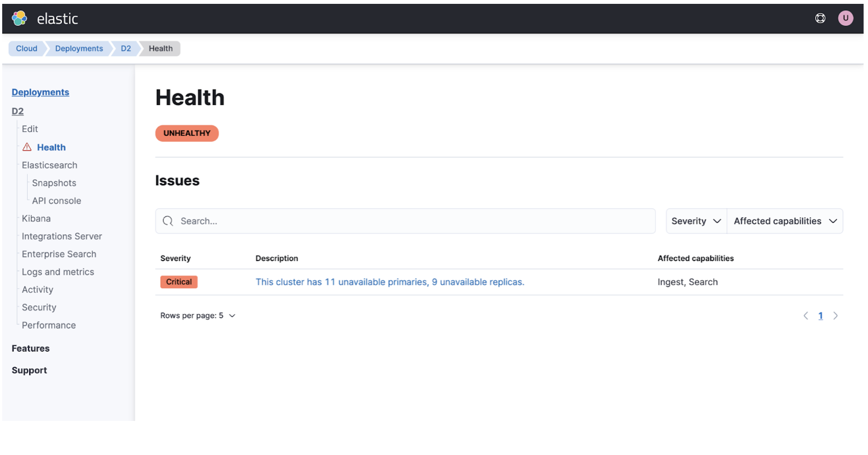Go to previous page arrow
This screenshot has height=455, width=868.
point(806,316)
